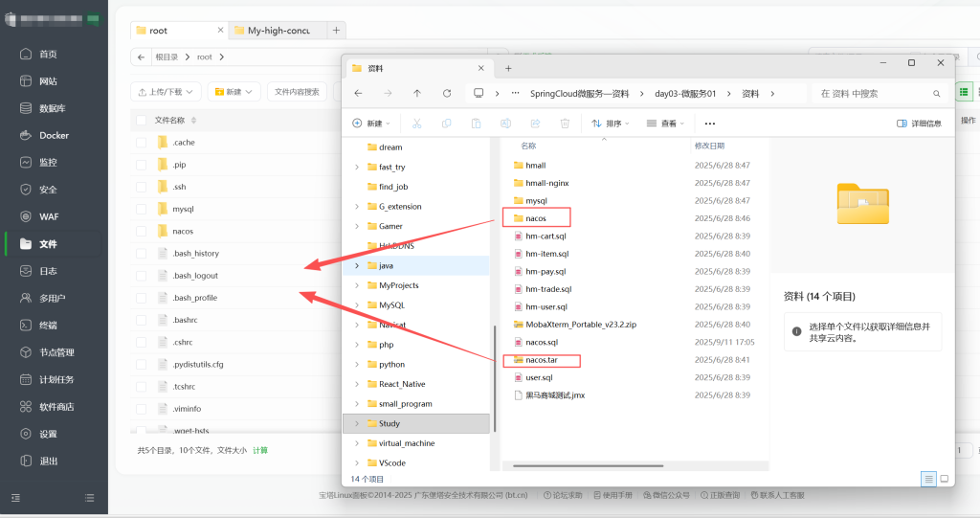Click the more options ellipsis in Explorer toolbar

(x=709, y=124)
